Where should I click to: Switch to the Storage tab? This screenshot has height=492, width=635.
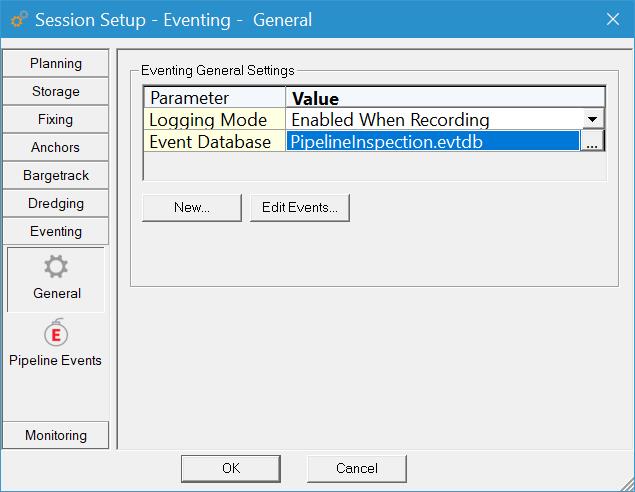click(x=56, y=91)
